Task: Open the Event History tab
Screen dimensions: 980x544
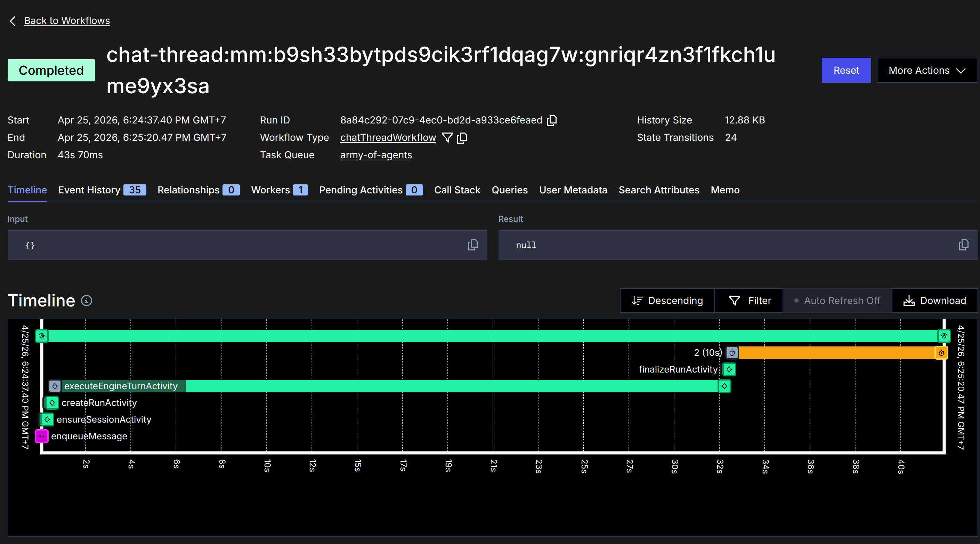Action: (102, 190)
